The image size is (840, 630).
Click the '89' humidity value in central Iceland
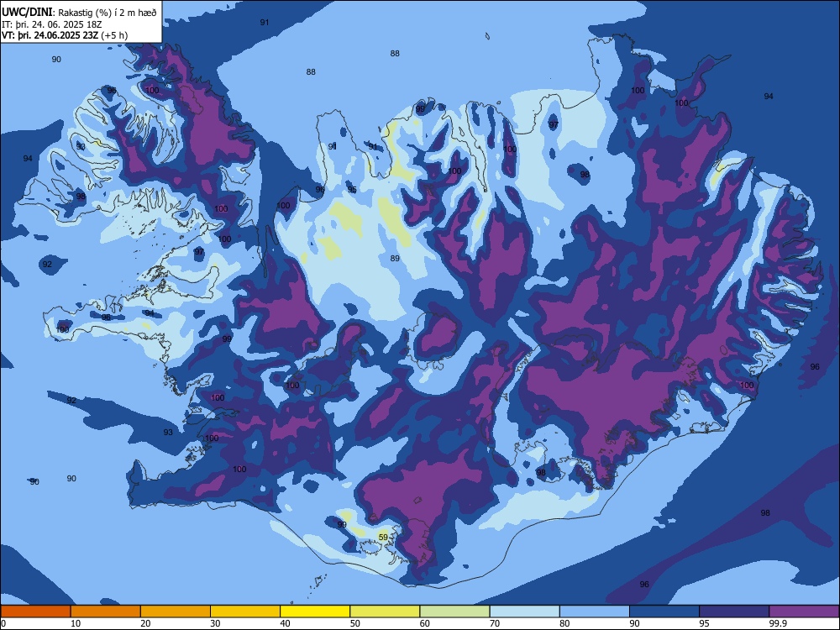(395, 258)
